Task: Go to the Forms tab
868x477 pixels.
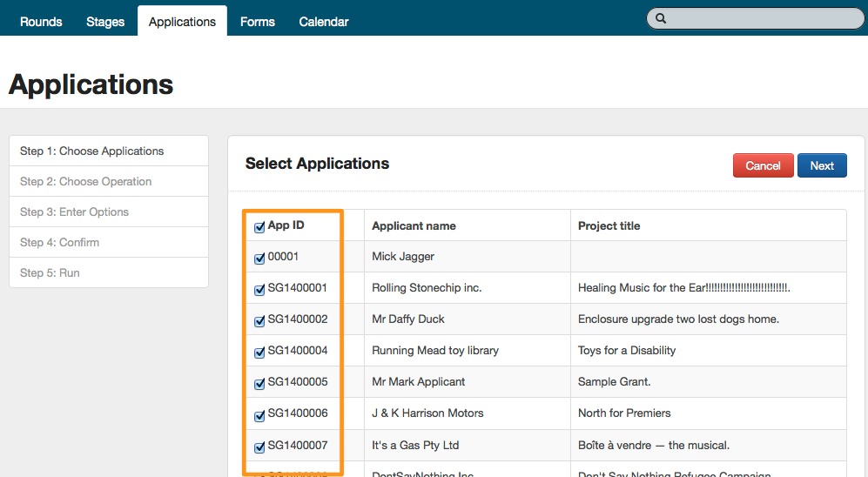Action: tap(258, 22)
